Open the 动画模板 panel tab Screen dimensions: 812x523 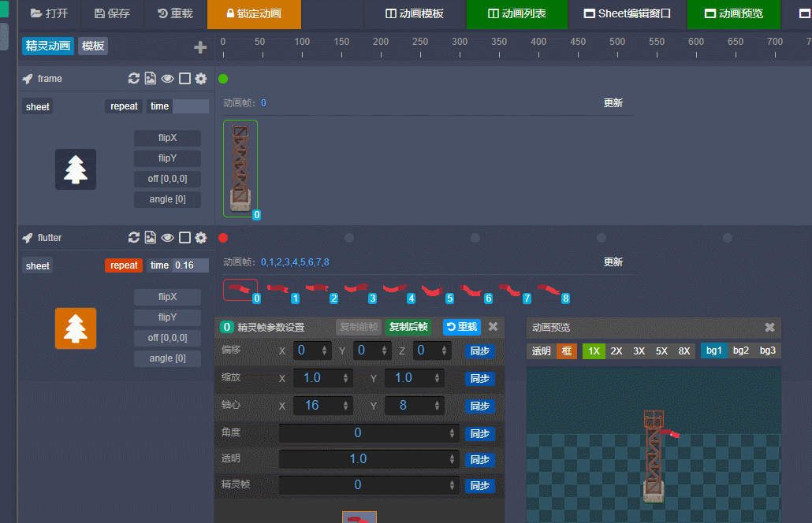coord(415,13)
